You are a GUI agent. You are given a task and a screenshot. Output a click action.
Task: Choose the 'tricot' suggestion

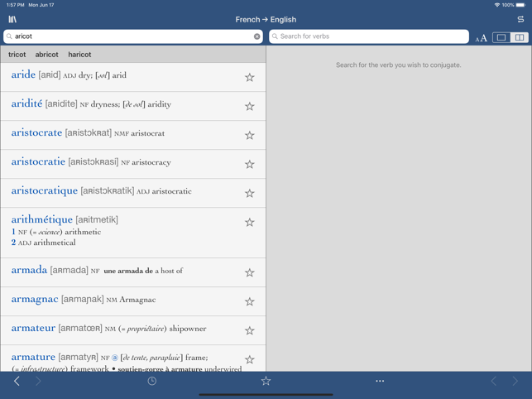[17, 55]
